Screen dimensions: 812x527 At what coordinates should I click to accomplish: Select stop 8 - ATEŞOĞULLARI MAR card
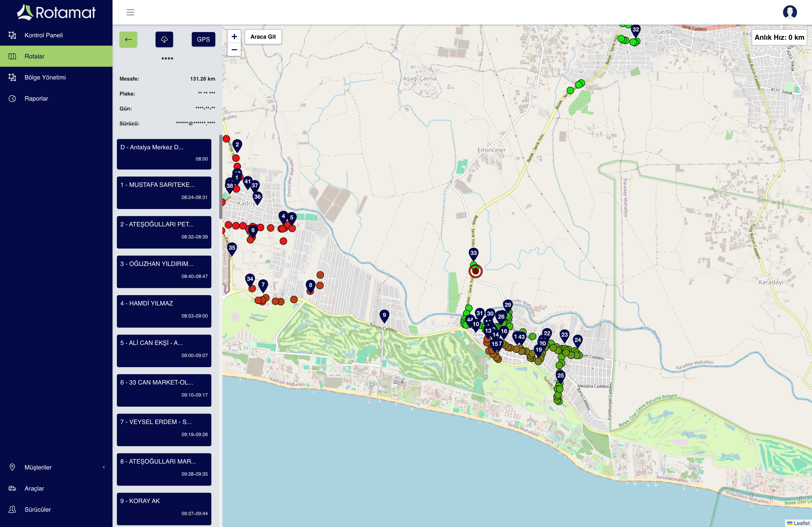click(x=164, y=470)
